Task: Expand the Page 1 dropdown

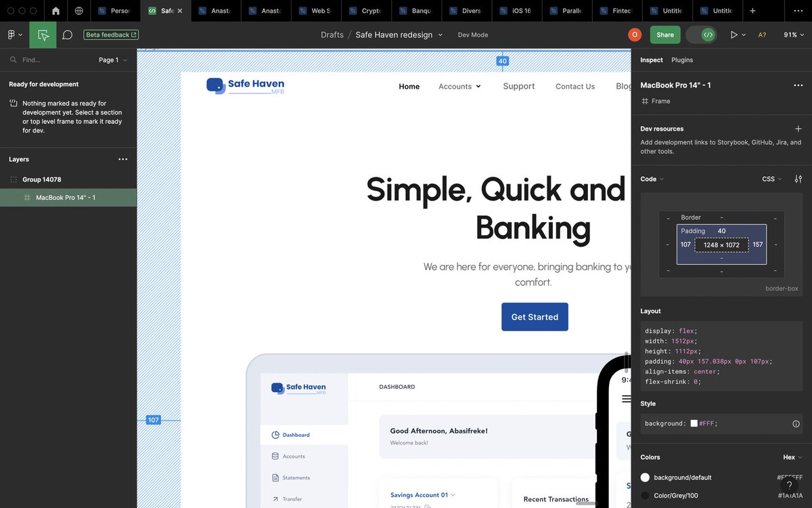Action: pos(113,60)
